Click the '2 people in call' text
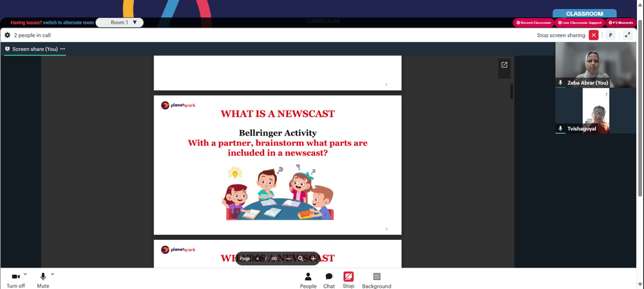644x289 pixels. (x=32, y=35)
